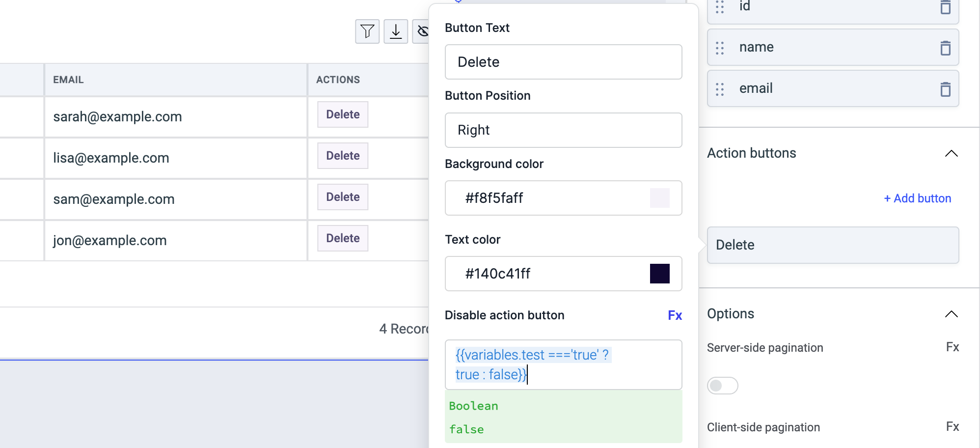Click Fx beside Server-side pagination
Screen dimensions: 980x448
click(x=952, y=347)
